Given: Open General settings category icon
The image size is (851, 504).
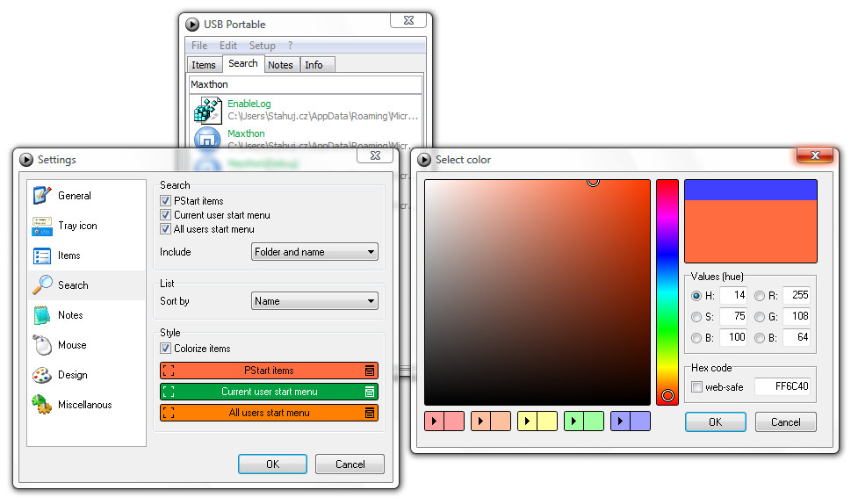Looking at the screenshot, I should point(42,195).
